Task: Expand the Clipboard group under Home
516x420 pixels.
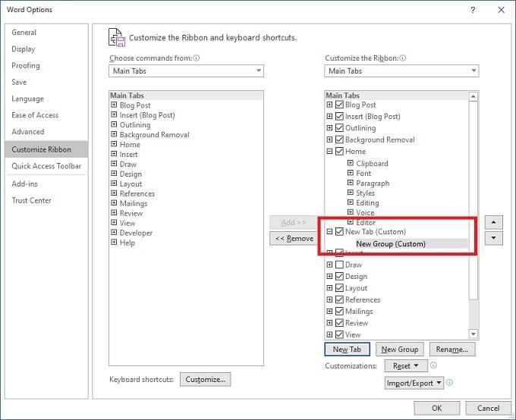Action: [x=351, y=163]
